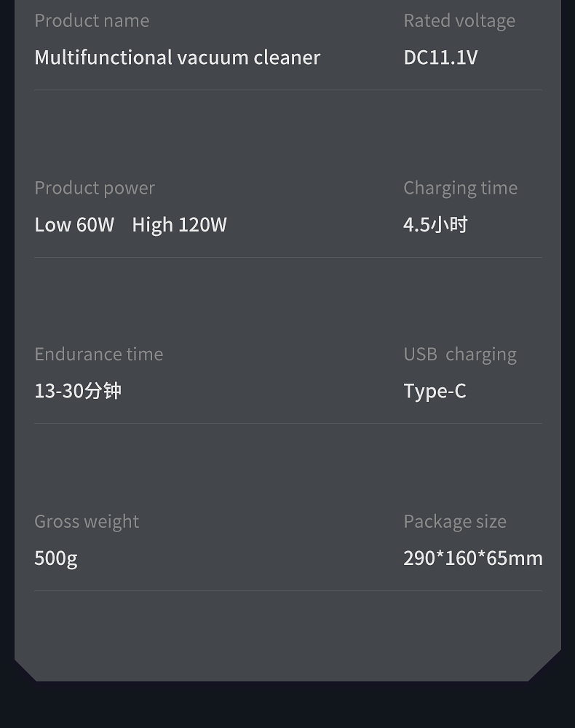This screenshot has height=728, width=575.
Task: Click the Gross weight label
Action: click(87, 522)
